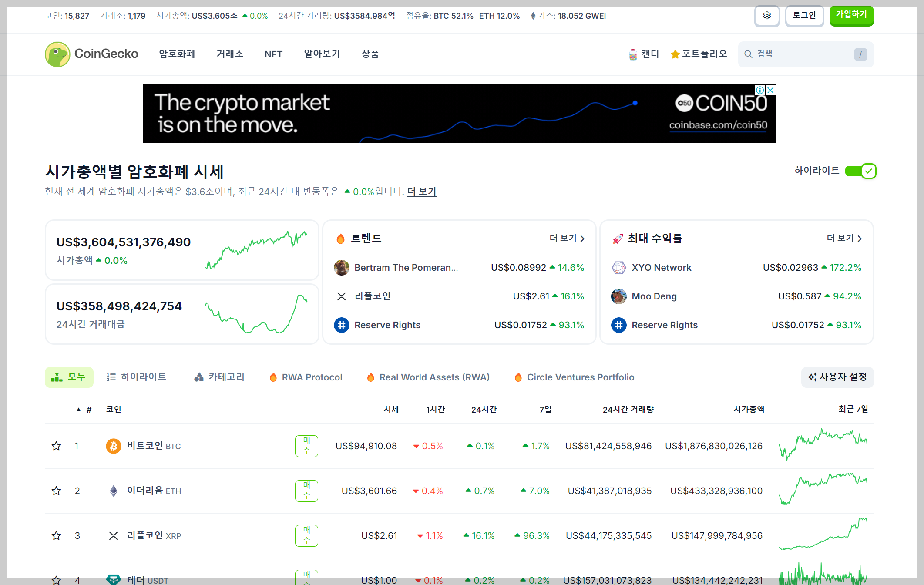Open the 암호화폐 menu
Image resolution: width=924 pixels, height=585 pixels.
(177, 54)
